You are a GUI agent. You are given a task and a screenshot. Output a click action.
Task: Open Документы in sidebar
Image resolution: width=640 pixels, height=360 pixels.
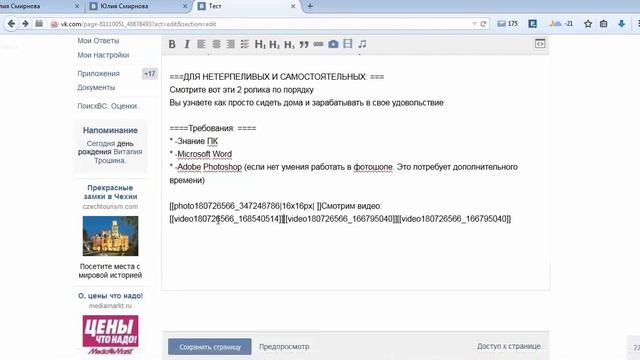pyautogui.click(x=96, y=87)
